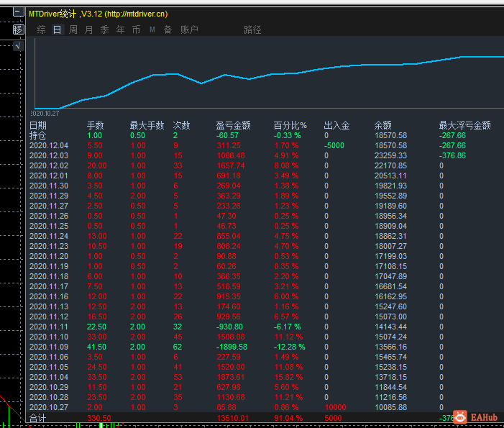The height and width of the screenshot is (428, 504).
Task: Click the 日期 column header
Action: [37, 125]
